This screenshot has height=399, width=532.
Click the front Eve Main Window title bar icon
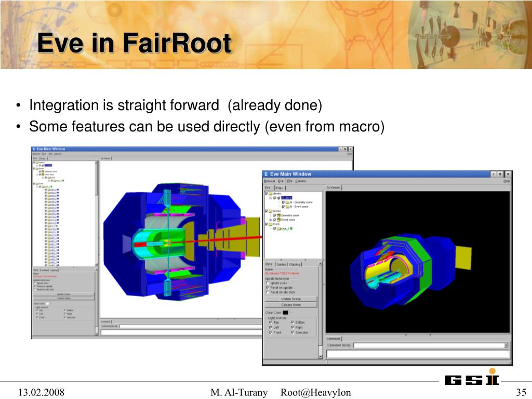tap(267, 174)
